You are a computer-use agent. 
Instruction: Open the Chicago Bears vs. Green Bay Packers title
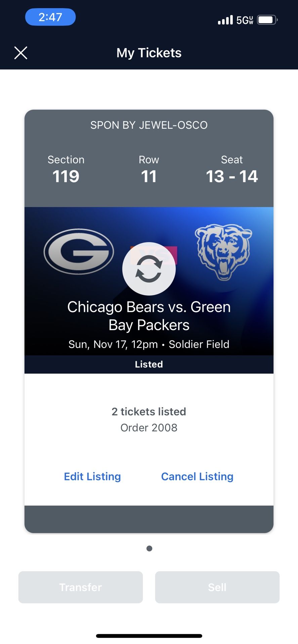[x=149, y=315]
